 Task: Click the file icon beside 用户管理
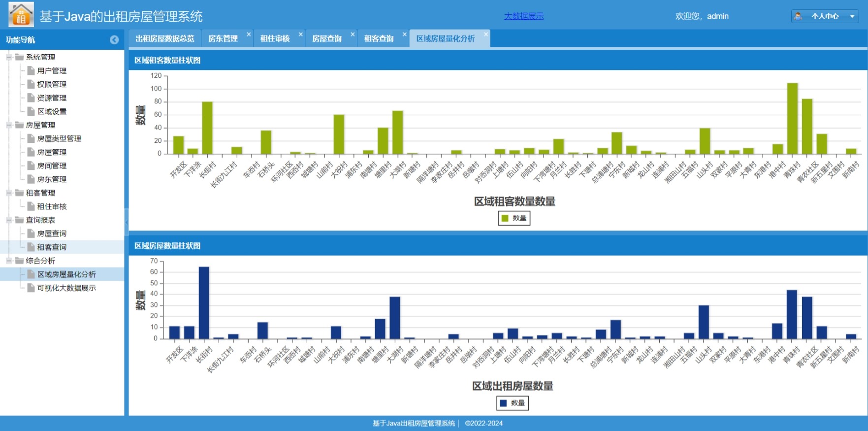coord(31,70)
